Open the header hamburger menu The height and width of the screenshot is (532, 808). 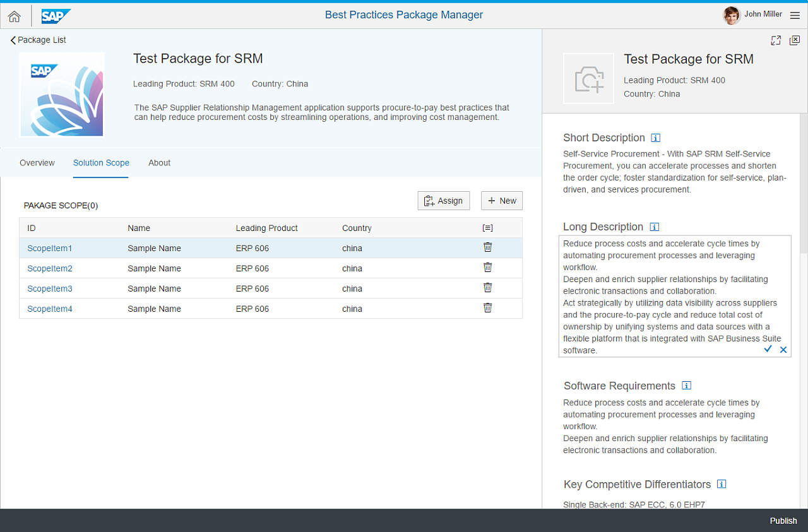click(x=795, y=16)
